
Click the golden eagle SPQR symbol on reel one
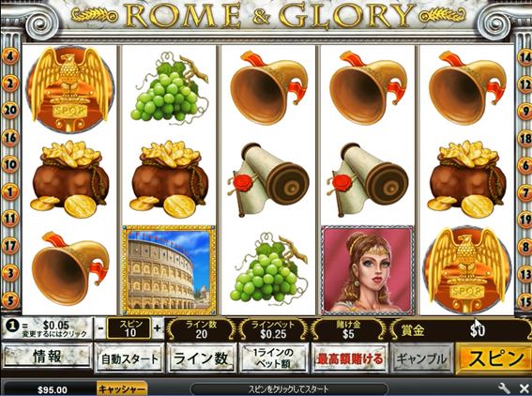[69, 89]
